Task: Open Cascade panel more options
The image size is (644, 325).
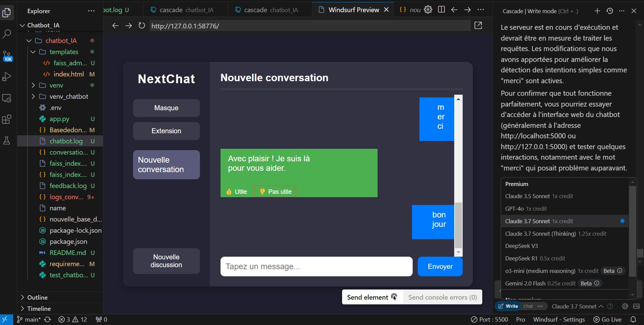Action: (622, 11)
